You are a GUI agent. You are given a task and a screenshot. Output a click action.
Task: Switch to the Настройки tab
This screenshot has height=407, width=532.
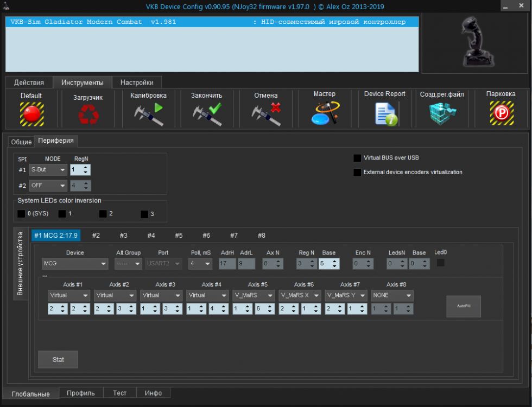(x=137, y=82)
